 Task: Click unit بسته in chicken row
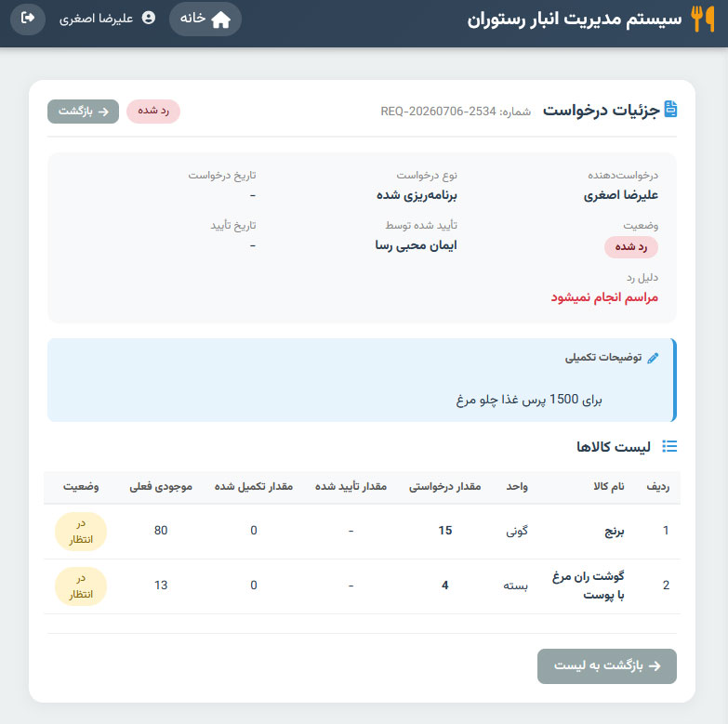pos(516,586)
